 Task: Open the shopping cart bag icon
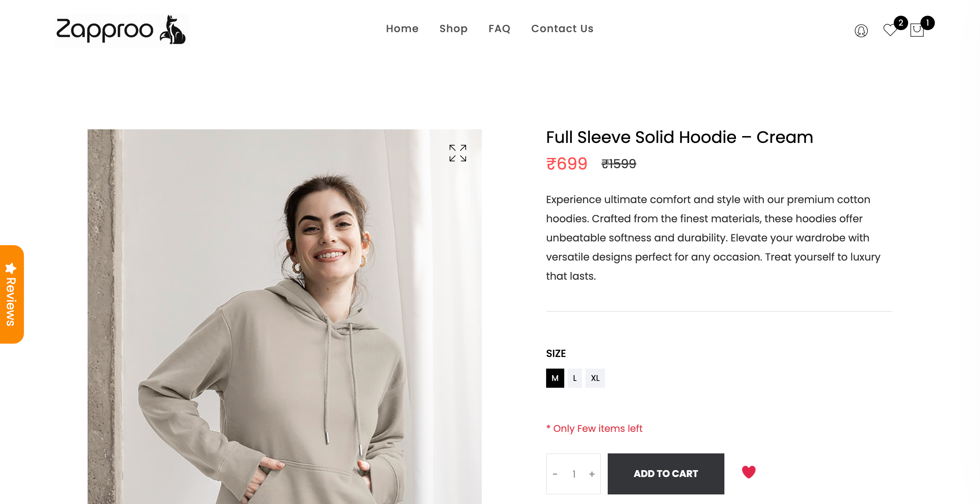[x=917, y=30]
